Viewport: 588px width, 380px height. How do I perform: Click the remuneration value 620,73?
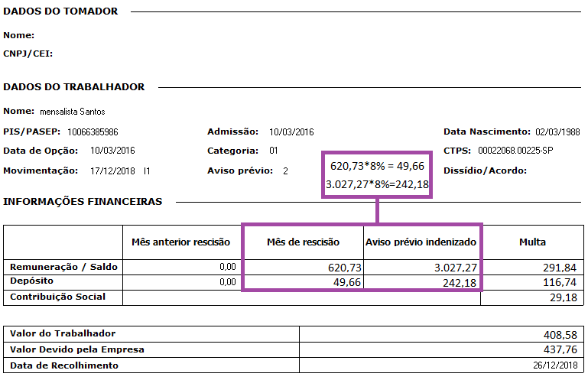tap(345, 268)
